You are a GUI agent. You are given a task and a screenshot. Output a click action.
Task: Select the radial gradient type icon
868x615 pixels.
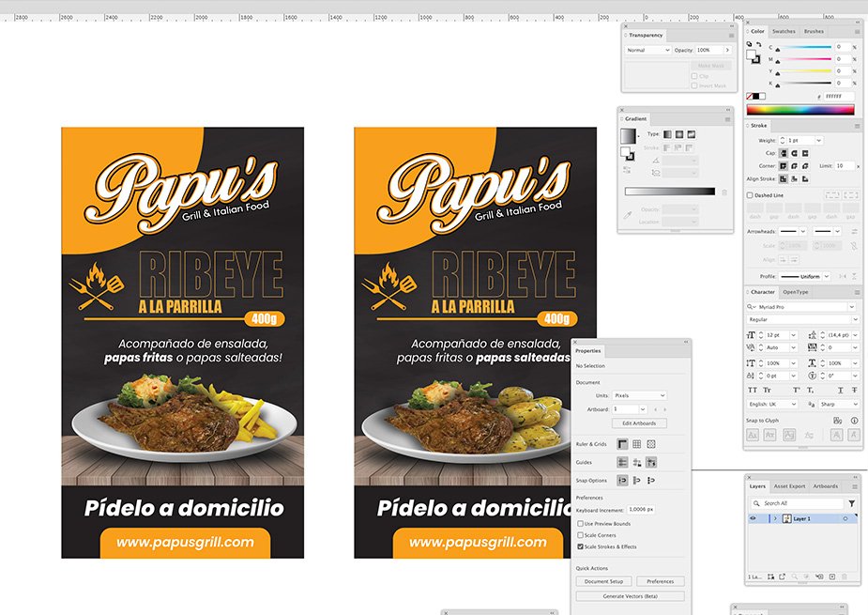point(678,134)
